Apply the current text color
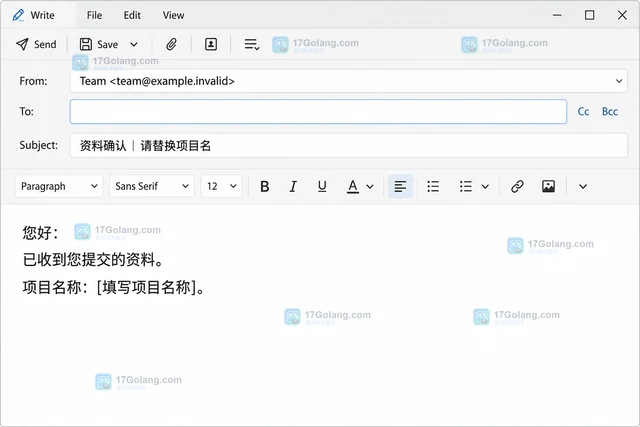640x427 pixels. pos(353,186)
